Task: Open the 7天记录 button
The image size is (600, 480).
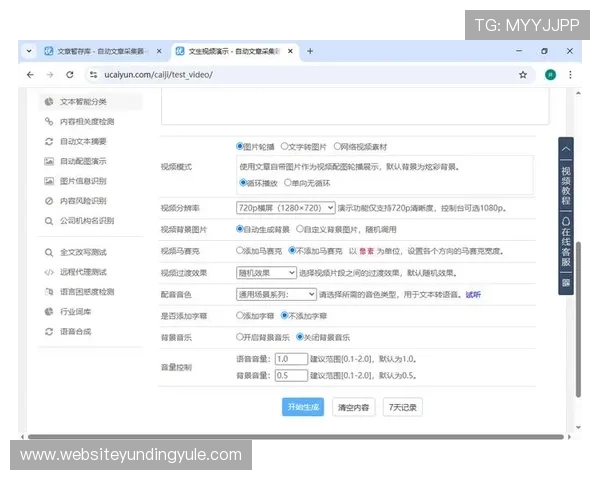Action: click(403, 407)
